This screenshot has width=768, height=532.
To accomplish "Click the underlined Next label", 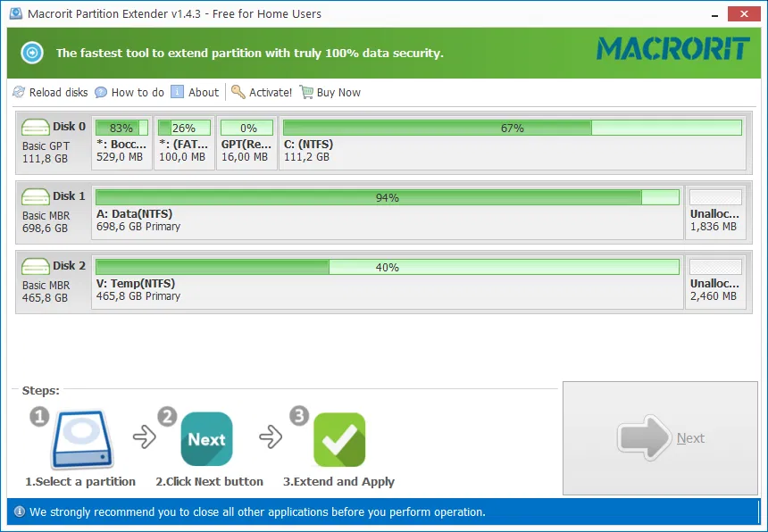I will [690, 438].
